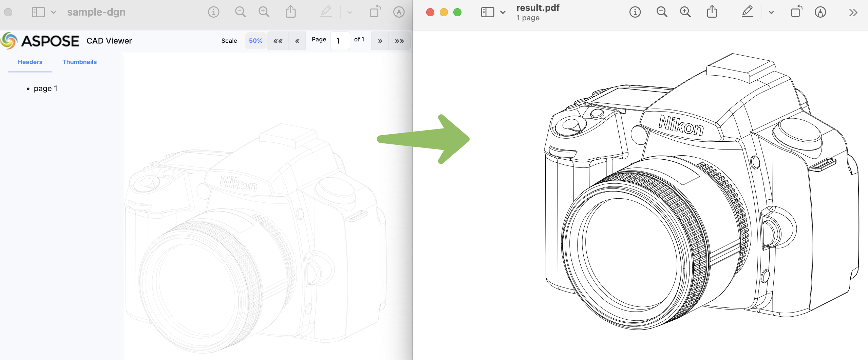This screenshot has width=868, height=360.
Task: Rotate the result.pdf page
Action: point(796,12)
